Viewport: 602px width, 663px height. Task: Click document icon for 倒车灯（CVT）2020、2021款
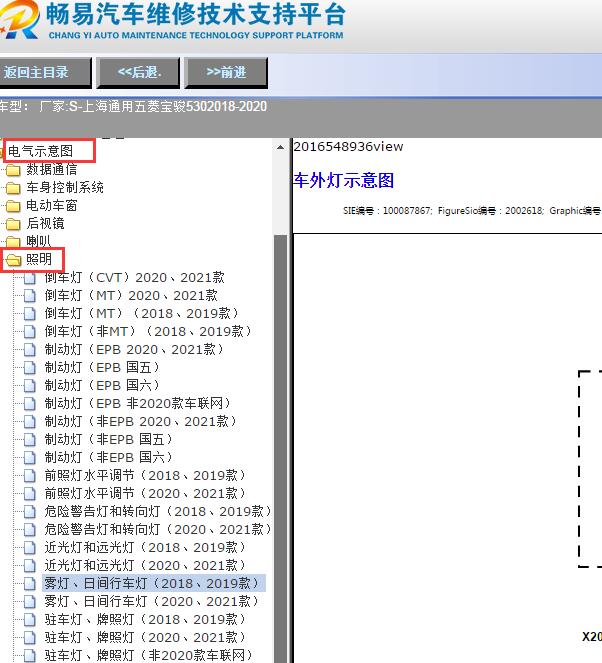[x=30, y=278]
